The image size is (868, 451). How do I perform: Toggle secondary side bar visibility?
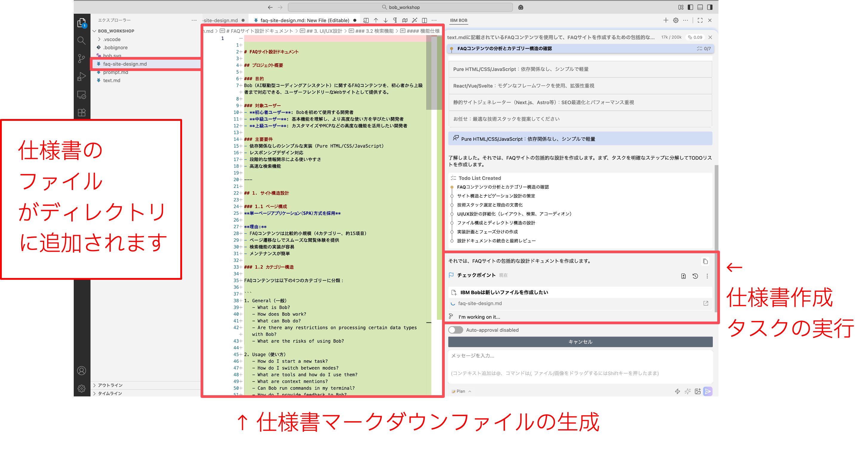[x=710, y=7]
